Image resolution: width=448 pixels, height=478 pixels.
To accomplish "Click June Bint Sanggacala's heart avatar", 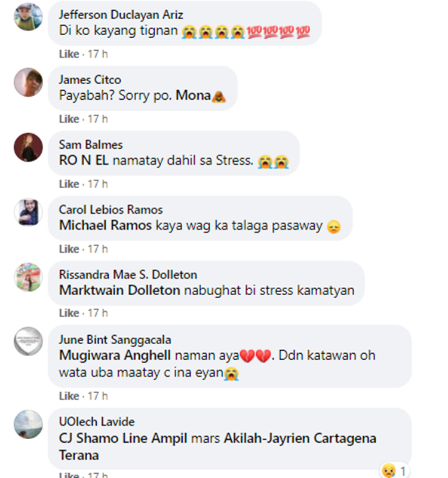I will coord(28,341).
